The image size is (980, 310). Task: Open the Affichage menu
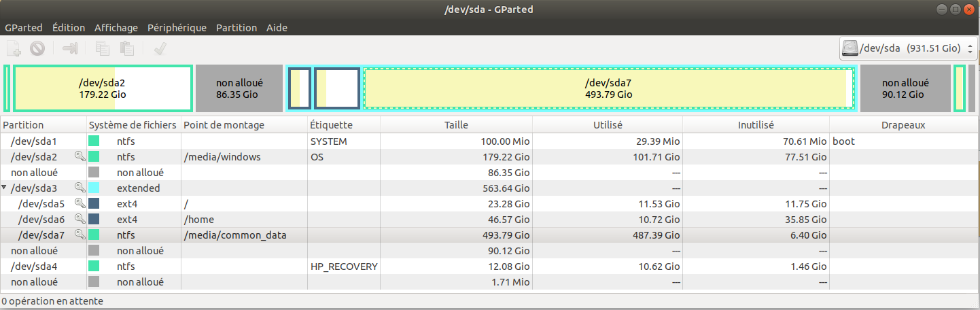click(116, 28)
